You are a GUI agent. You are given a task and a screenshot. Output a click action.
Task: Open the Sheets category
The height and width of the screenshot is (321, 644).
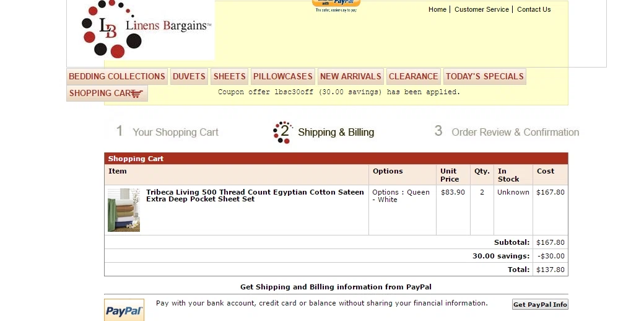coord(229,76)
